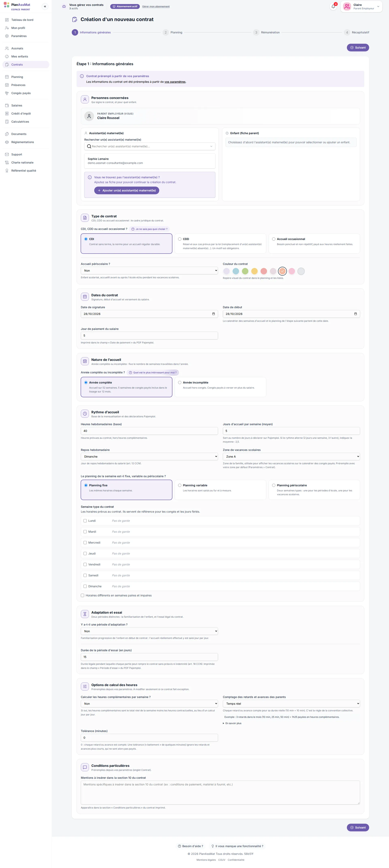Screen dimensions: 389x868
Task: Click the calendar icon in Date de signature
Action: tap(213, 314)
